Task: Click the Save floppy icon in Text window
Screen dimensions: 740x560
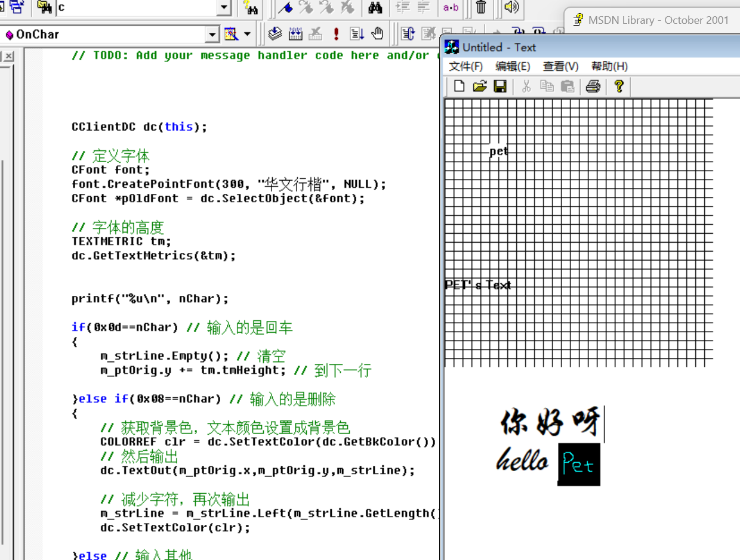Action: 499,86
